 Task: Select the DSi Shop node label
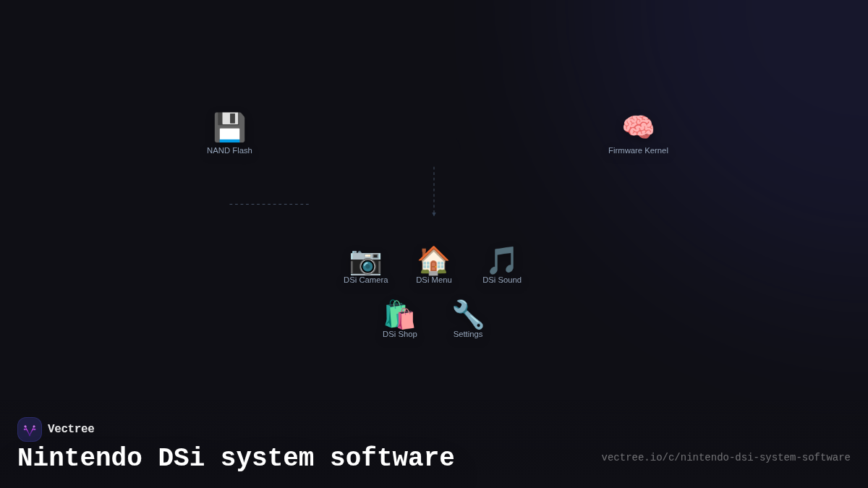point(399,334)
